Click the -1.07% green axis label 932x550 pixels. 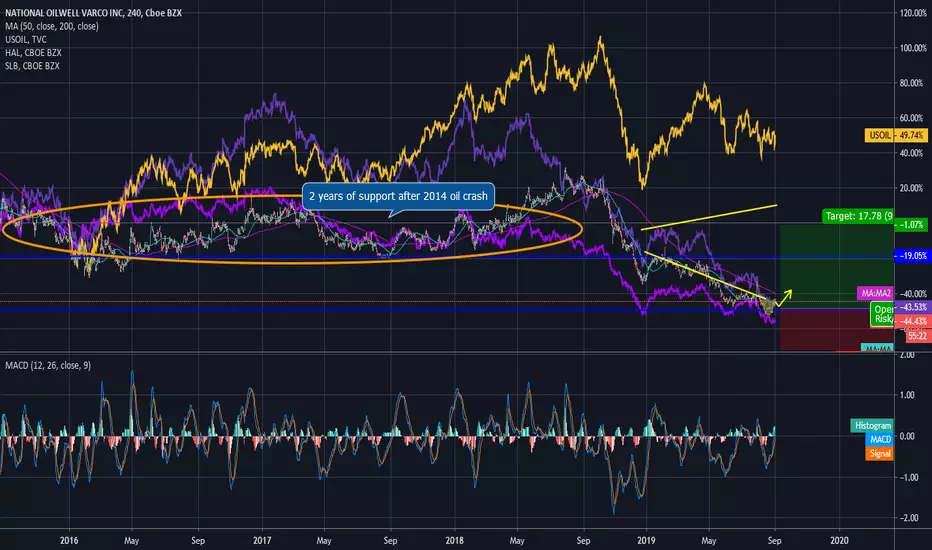click(911, 225)
